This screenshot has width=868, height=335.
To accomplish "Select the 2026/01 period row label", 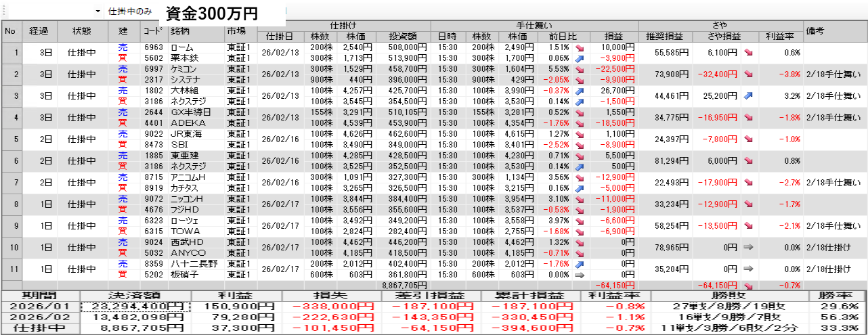I will pyautogui.click(x=41, y=307).
